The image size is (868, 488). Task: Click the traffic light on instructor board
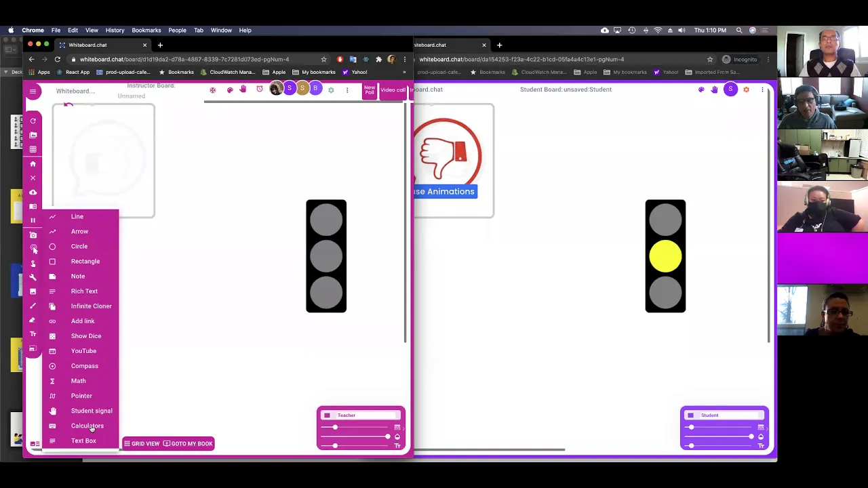(x=326, y=256)
